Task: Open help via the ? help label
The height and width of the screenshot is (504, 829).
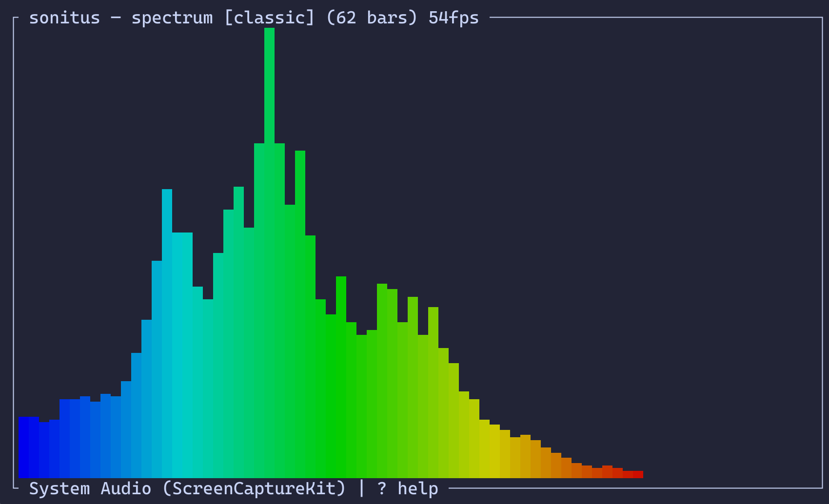Action: pos(407,488)
